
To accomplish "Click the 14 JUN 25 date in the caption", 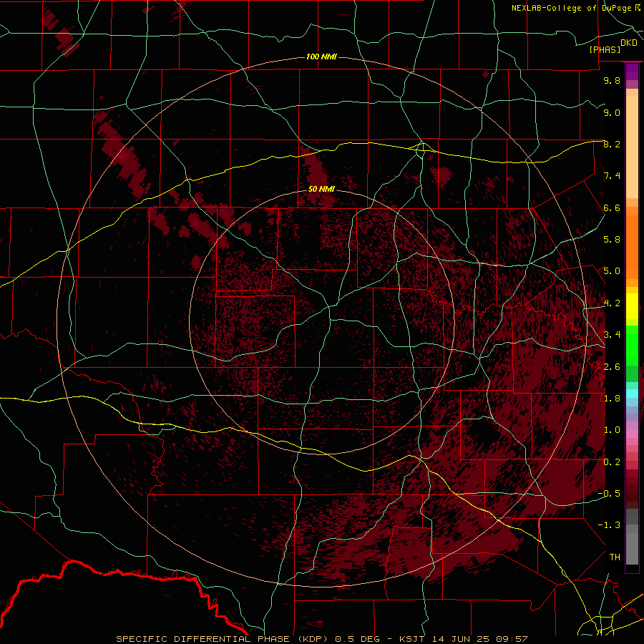I will 460,639.
